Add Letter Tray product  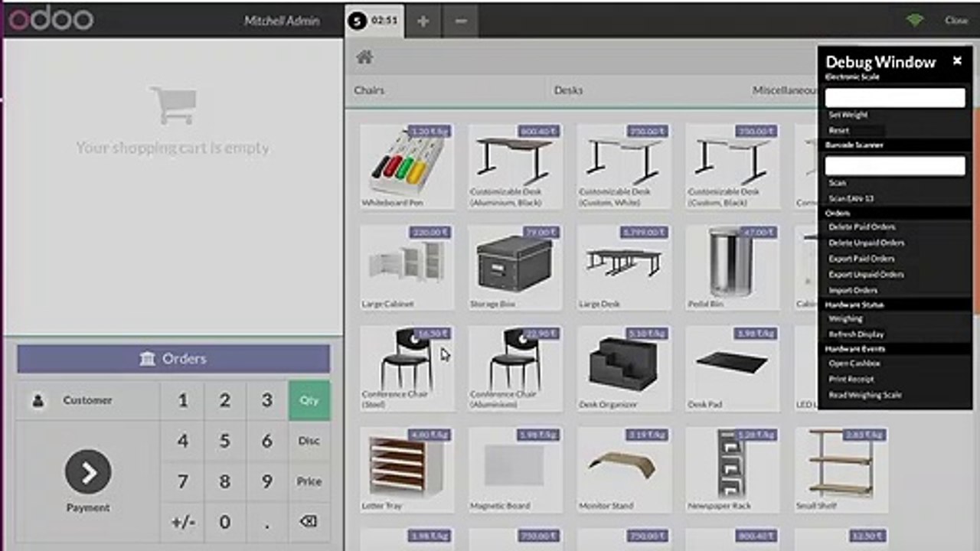(x=407, y=470)
